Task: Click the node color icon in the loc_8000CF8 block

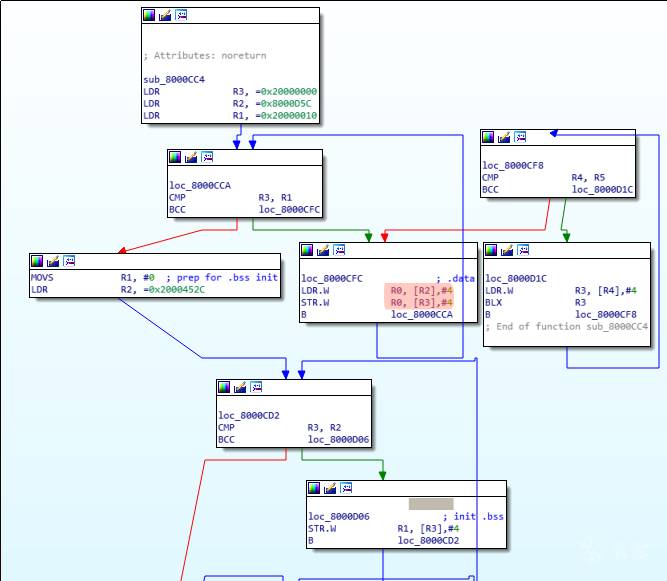Action: pyautogui.click(x=488, y=137)
